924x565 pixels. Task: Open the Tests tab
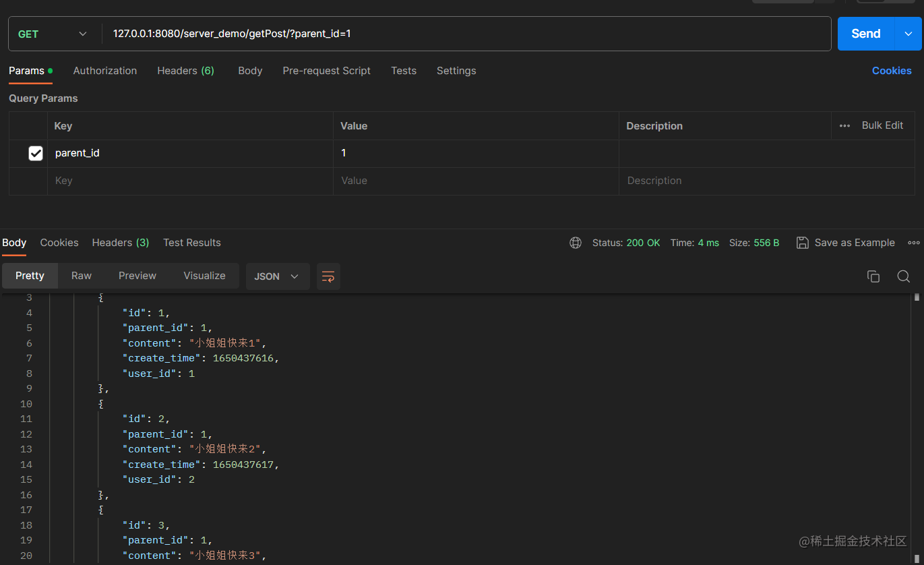click(404, 71)
